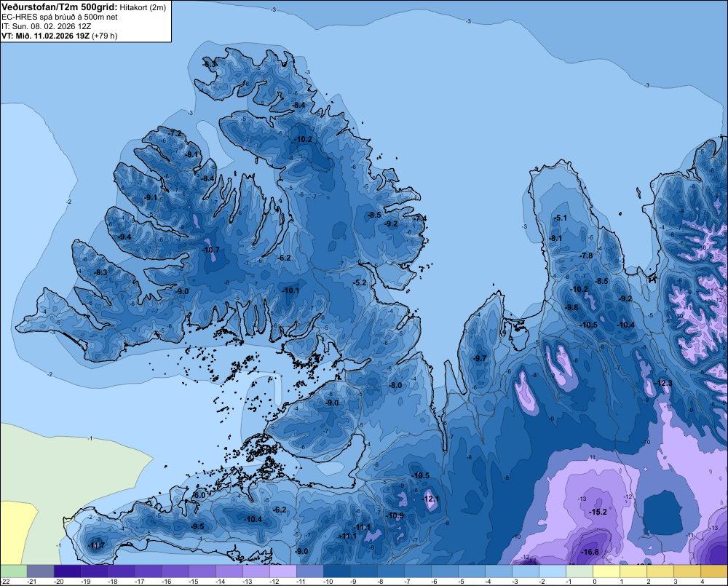Click the -6.3 temperature label
This screenshot has height=586, width=728.
click(x=210, y=64)
